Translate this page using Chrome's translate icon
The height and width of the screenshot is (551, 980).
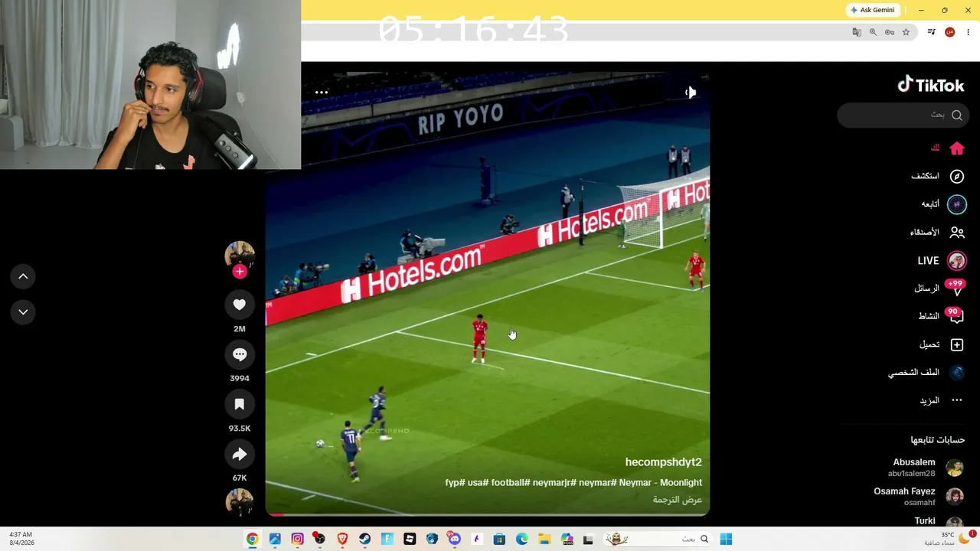(857, 32)
